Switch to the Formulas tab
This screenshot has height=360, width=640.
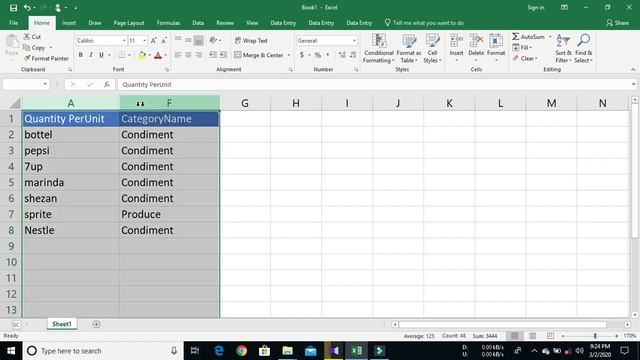click(168, 23)
